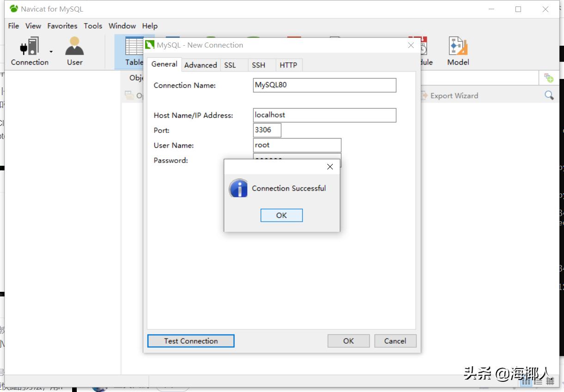The height and width of the screenshot is (392, 564).
Task: Open the Tools menu
Action: click(x=93, y=26)
